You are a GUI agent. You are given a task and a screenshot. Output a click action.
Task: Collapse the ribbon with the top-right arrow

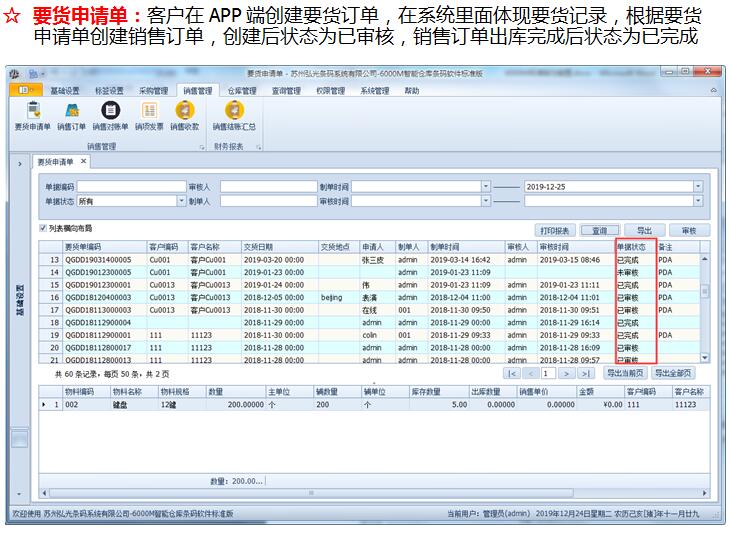click(713, 90)
